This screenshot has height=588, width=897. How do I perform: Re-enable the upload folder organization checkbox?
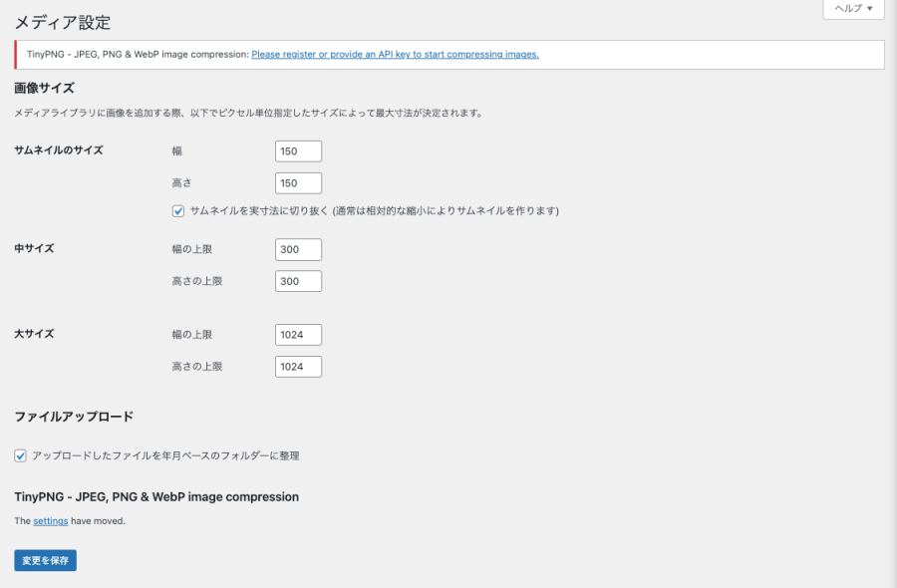[19, 455]
